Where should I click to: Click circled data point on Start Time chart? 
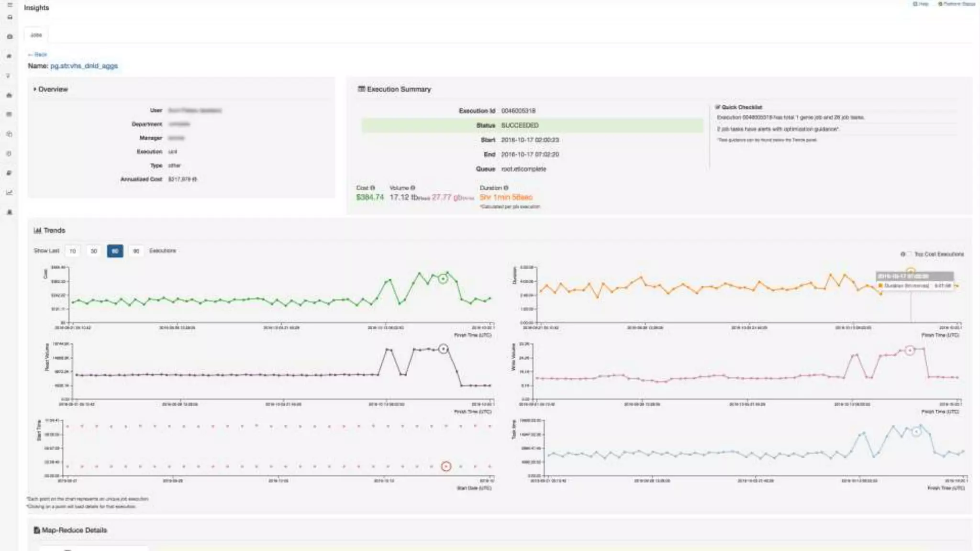(445, 466)
